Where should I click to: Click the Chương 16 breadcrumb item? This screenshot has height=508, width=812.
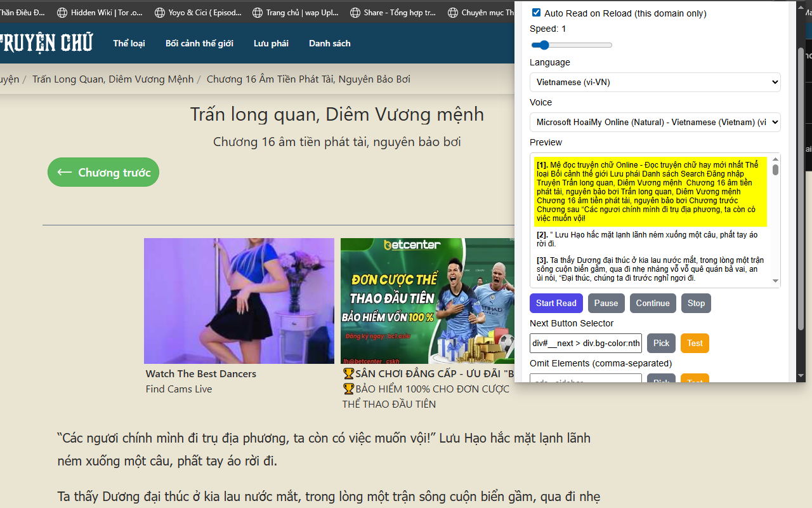point(308,79)
